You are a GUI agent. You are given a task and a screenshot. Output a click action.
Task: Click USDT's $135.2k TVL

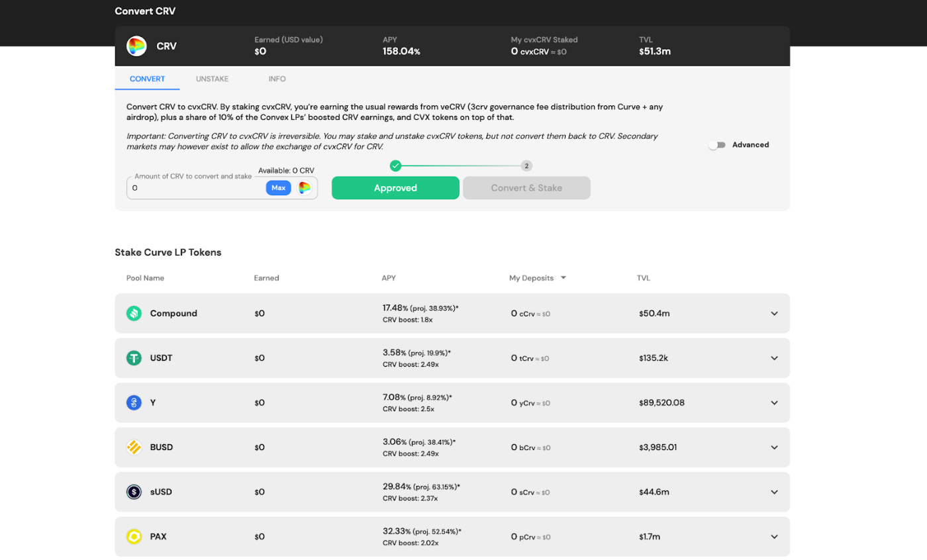click(x=654, y=358)
